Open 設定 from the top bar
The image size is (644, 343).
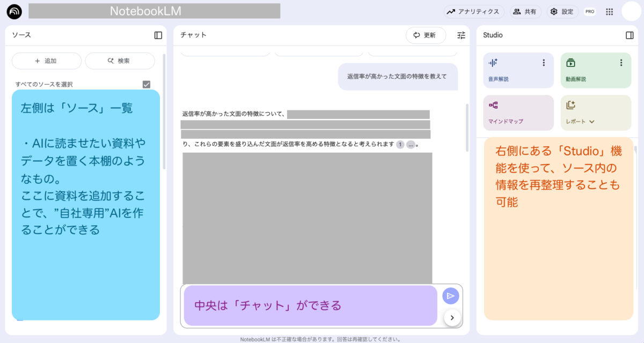[x=562, y=11]
